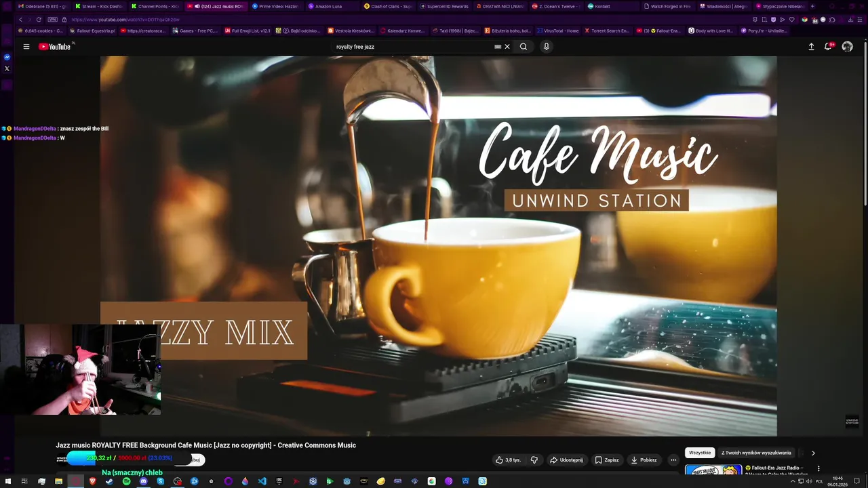This screenshot has width=868, height=488.
Task: Dislike the video with thumbs down
Action: tap(534, 460)
